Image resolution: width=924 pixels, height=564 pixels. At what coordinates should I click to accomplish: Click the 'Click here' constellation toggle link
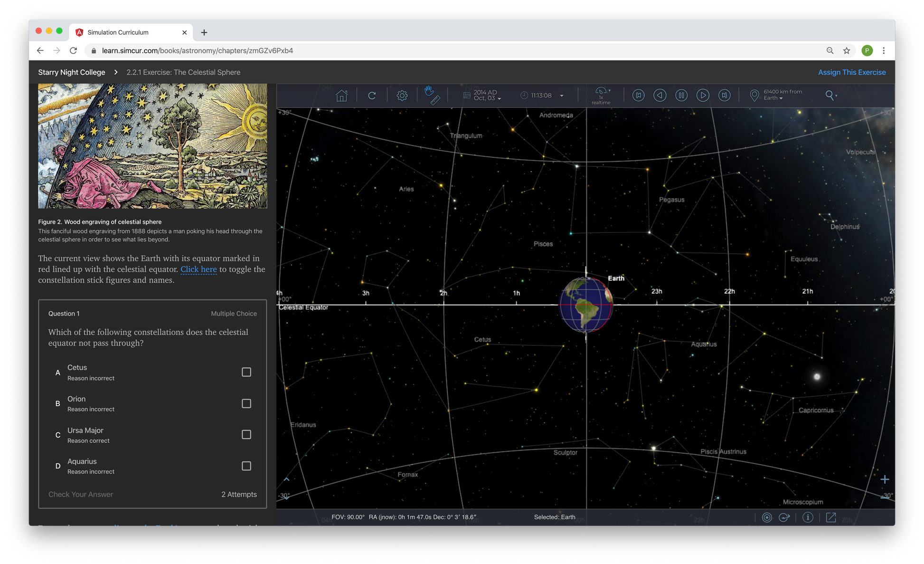[198, 269]
